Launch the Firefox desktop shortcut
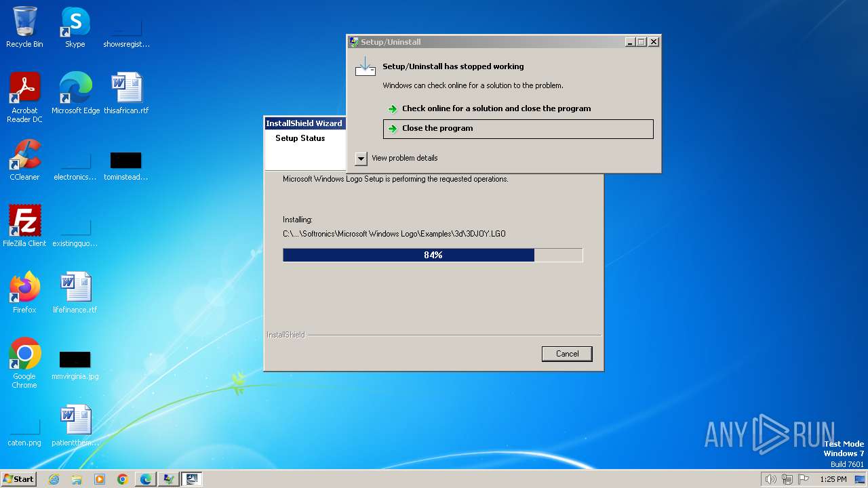Screen dimensions: 868x488 [x=24, y=293]
